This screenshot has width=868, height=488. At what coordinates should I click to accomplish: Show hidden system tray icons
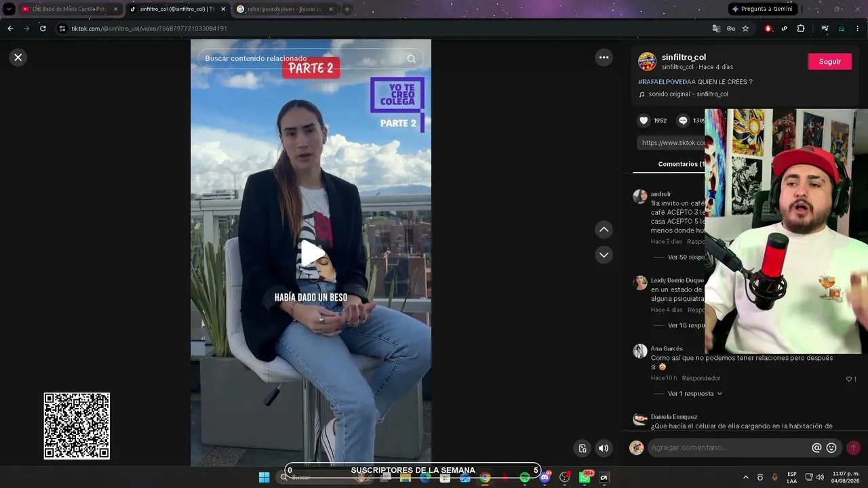(746, 477)
